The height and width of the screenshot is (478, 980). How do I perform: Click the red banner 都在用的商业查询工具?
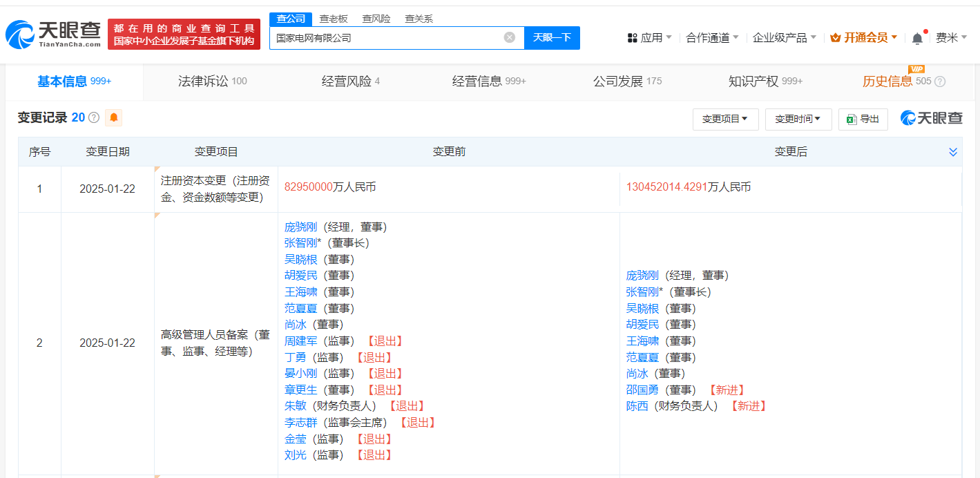184,34
